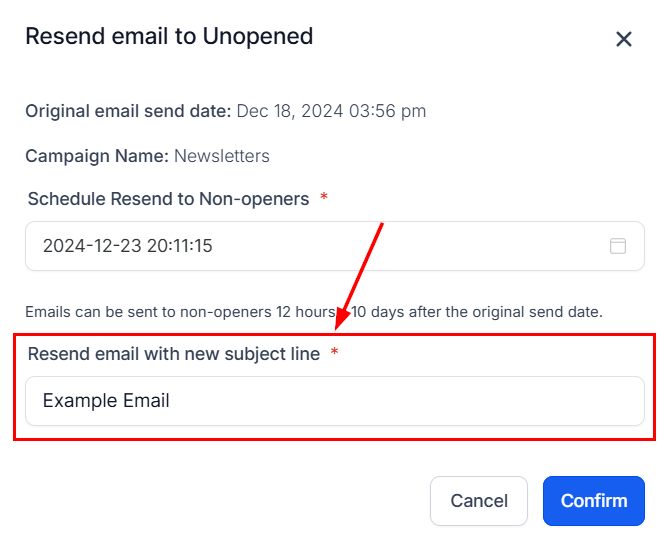This screenshot has height=546, width=672.
Task: Close the Resend email dialog
Action: pos(624,39)
